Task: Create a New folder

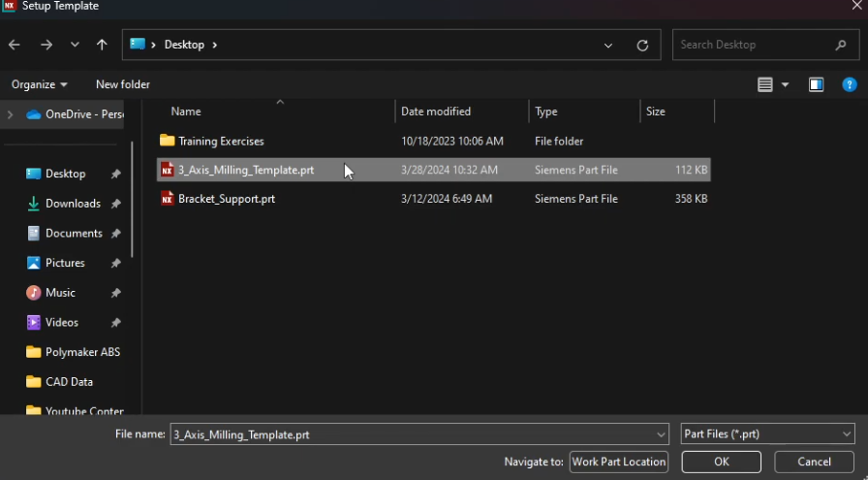Action: point(123,84)
